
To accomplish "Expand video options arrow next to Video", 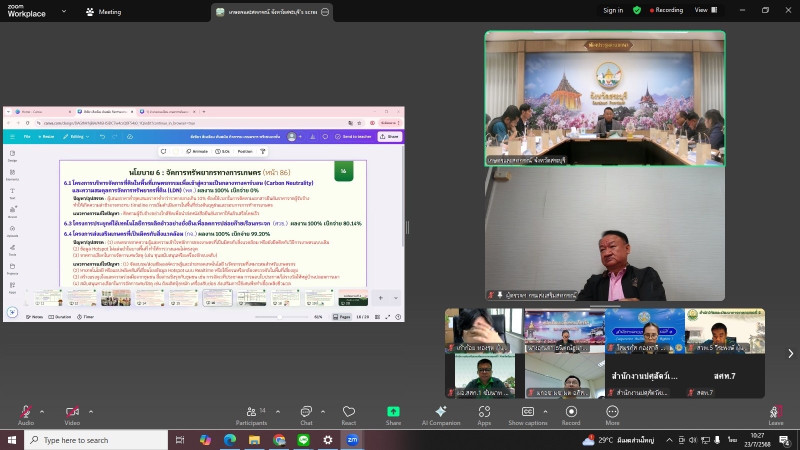I will 92,408.
